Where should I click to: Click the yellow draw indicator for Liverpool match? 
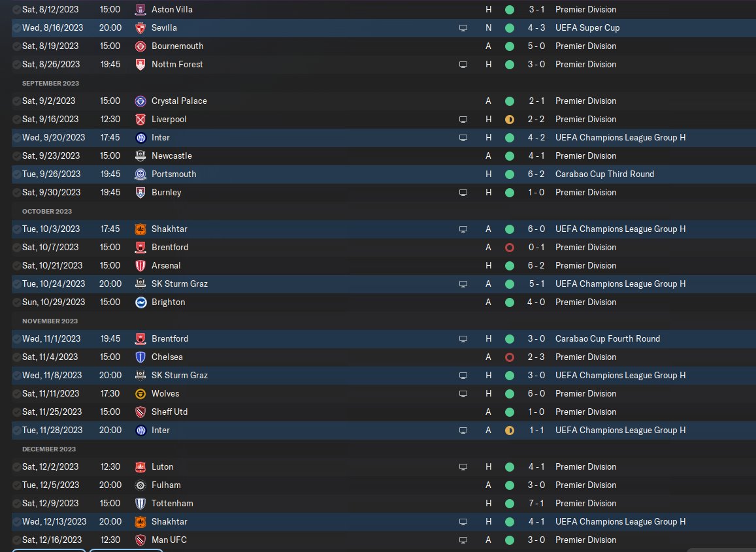[x=509, y=120]
